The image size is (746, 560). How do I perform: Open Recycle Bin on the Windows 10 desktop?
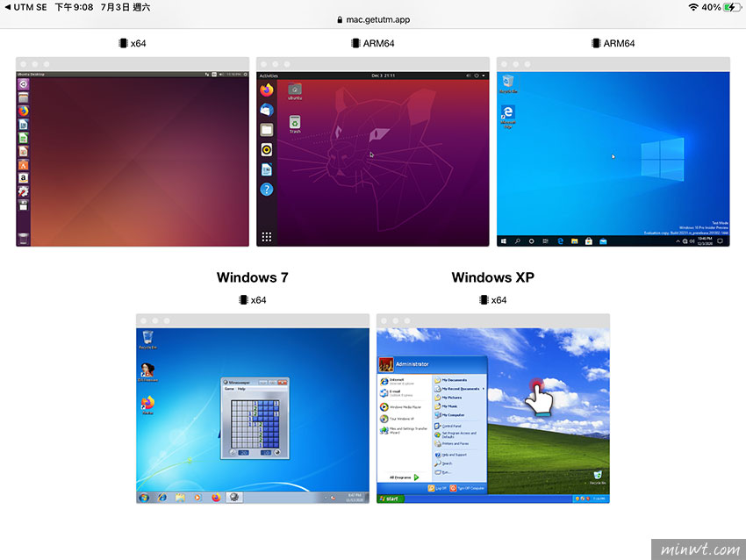pyautogui.click(x=508, y=83)
